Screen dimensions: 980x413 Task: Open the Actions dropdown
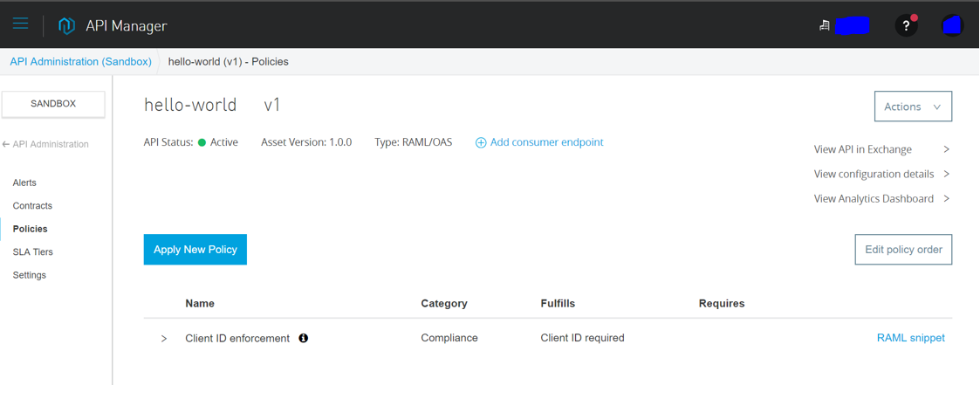point(913,107)
